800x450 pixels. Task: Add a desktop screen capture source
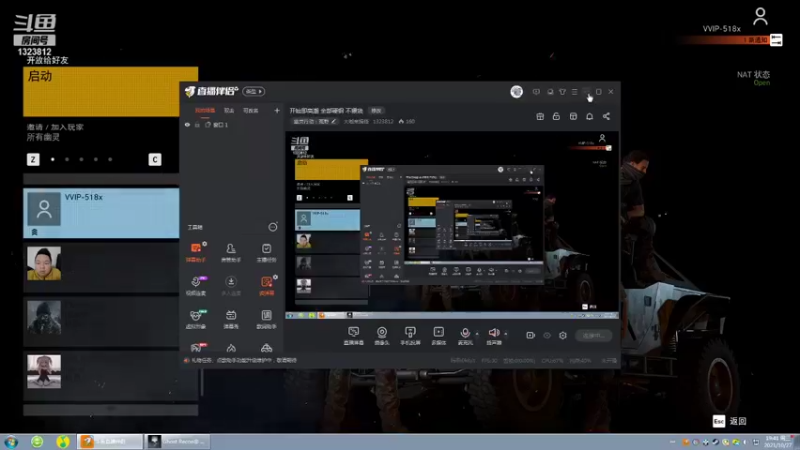tap(354, 336)
